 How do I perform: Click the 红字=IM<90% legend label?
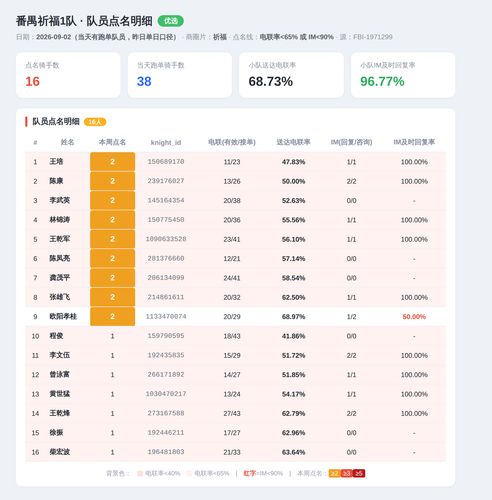[263, 473]
